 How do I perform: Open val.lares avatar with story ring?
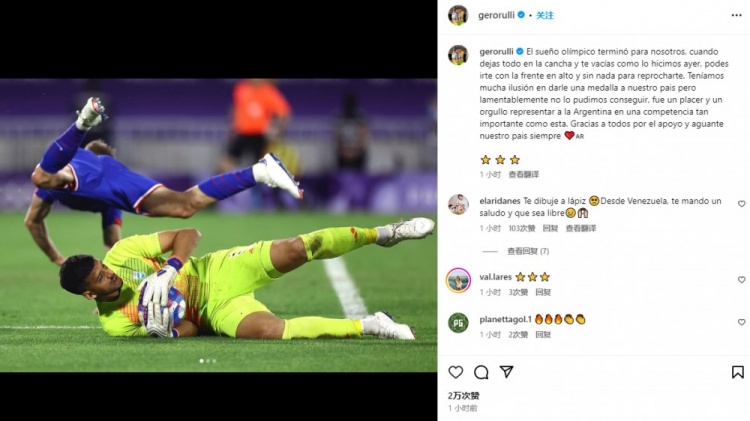coord(458,280)
